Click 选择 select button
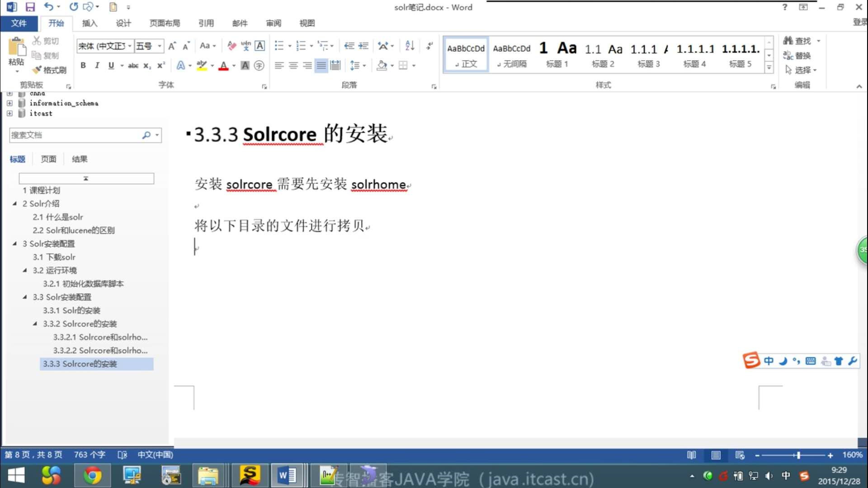Image resolution: width=868 pixels, height=488 pixels. pos(801,70)
